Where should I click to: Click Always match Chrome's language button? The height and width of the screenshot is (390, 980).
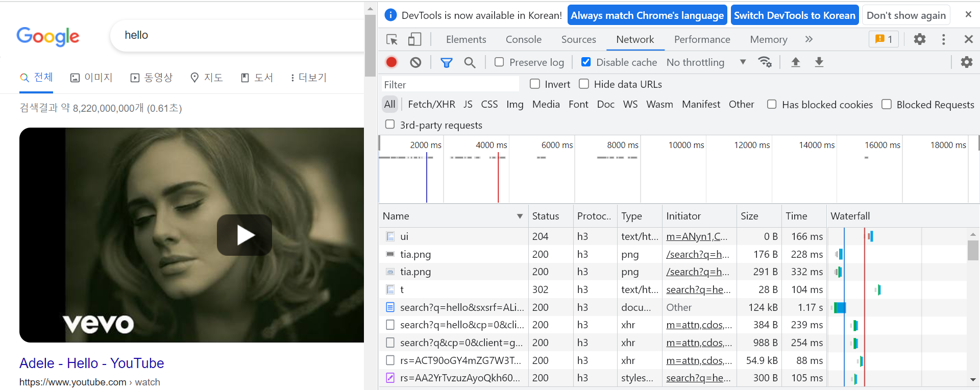click(x=647, y=15)
